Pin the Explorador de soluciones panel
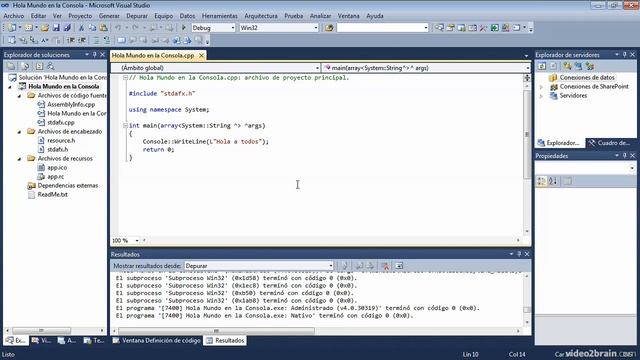This screenshot has width=640, height=360. coord(95,54)
